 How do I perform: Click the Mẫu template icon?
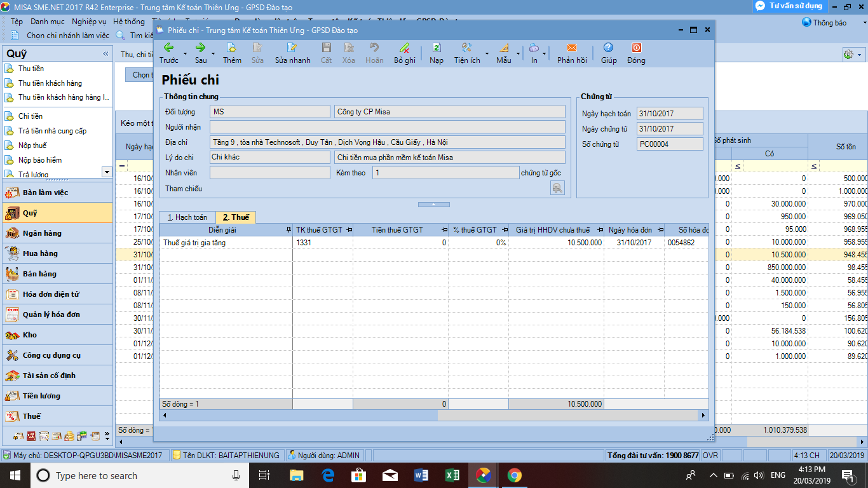(x=503, y=48)
